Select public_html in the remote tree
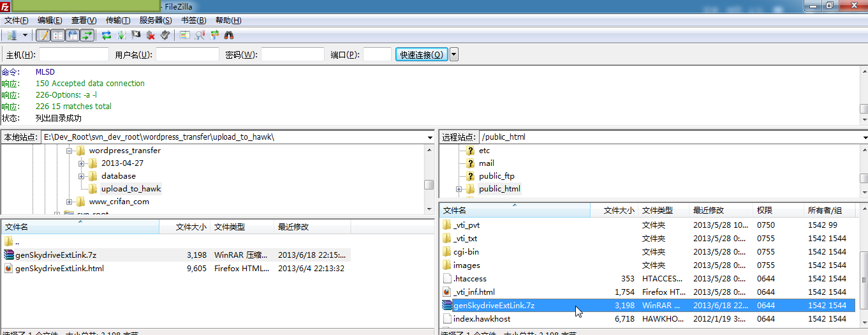868x335 pixels. [x=499, y=189]
